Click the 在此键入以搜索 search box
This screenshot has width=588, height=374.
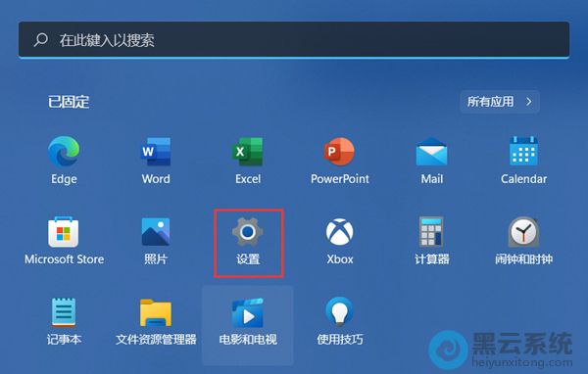click(x=294, y=40)
